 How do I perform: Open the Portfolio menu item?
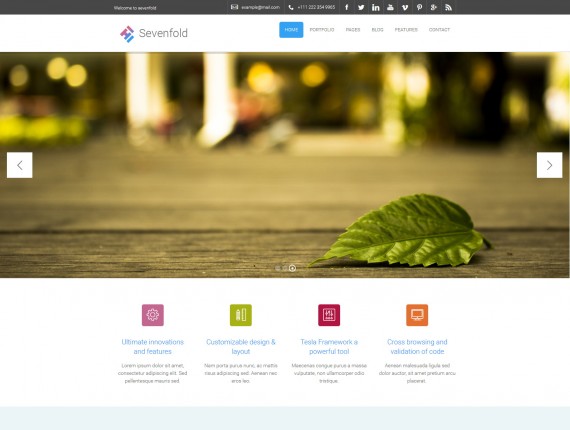click(x=322, y=30)
